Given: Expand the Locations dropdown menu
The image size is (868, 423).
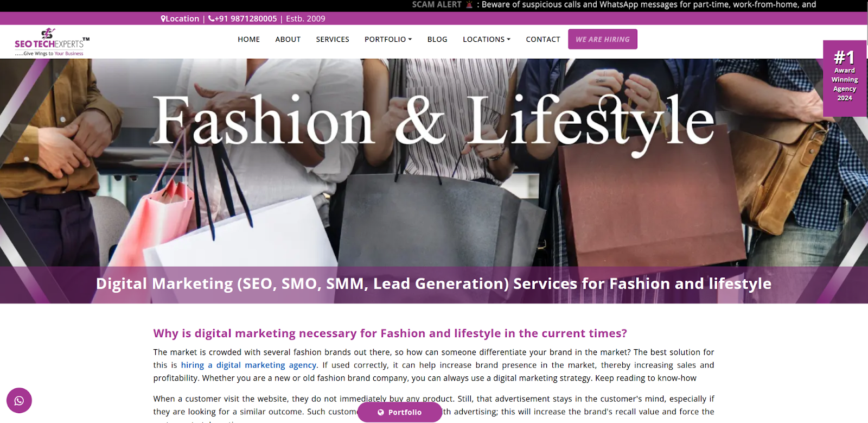Looking at the screenshot, I should point(487,39).
